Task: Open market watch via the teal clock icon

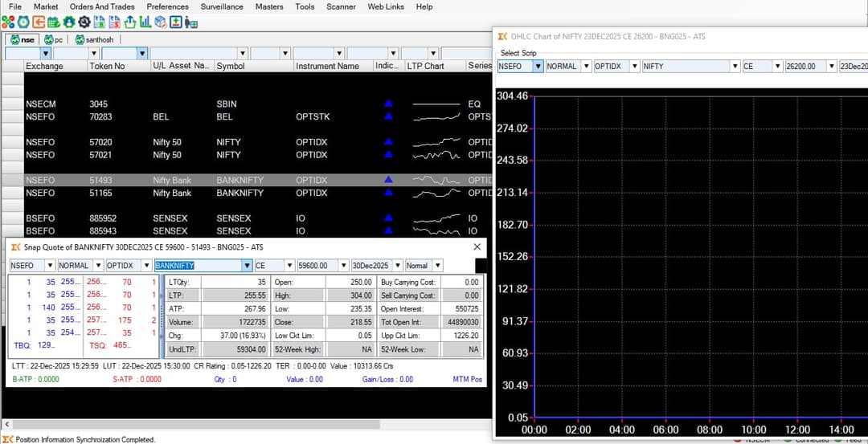Action: pyautogui.click(x=23, y=22)
